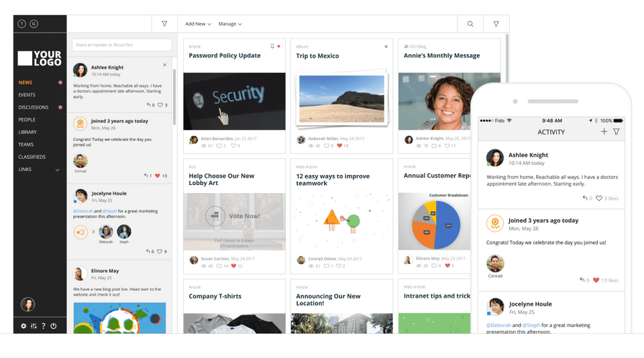Screen dimensions: 644x358
Task: Reply to Jocelyne Houle's feed post
Action: pos(148,251)
